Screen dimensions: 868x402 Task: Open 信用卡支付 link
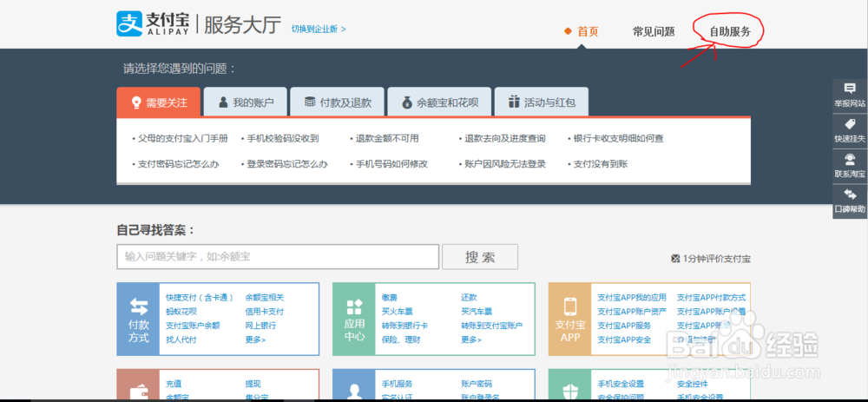coord(265,311)
